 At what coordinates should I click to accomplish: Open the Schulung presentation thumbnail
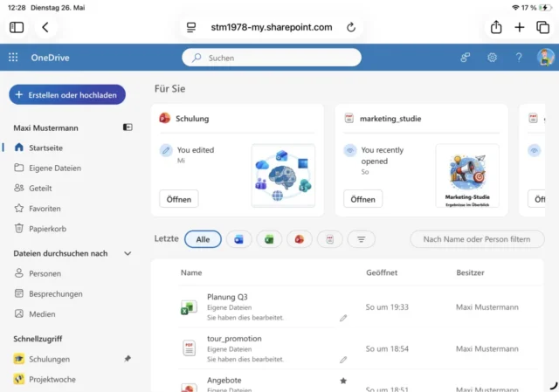click(x=283, y=175)
